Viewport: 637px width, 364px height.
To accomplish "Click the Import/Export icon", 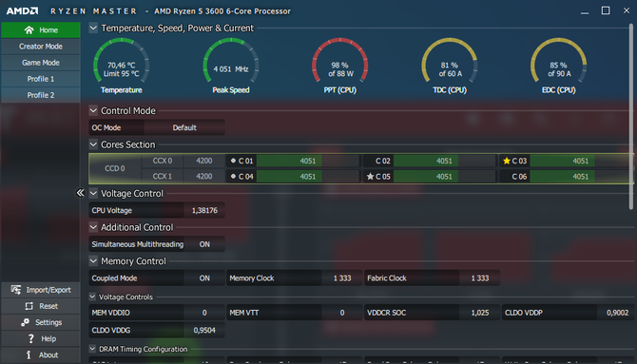I will [16, 290].
